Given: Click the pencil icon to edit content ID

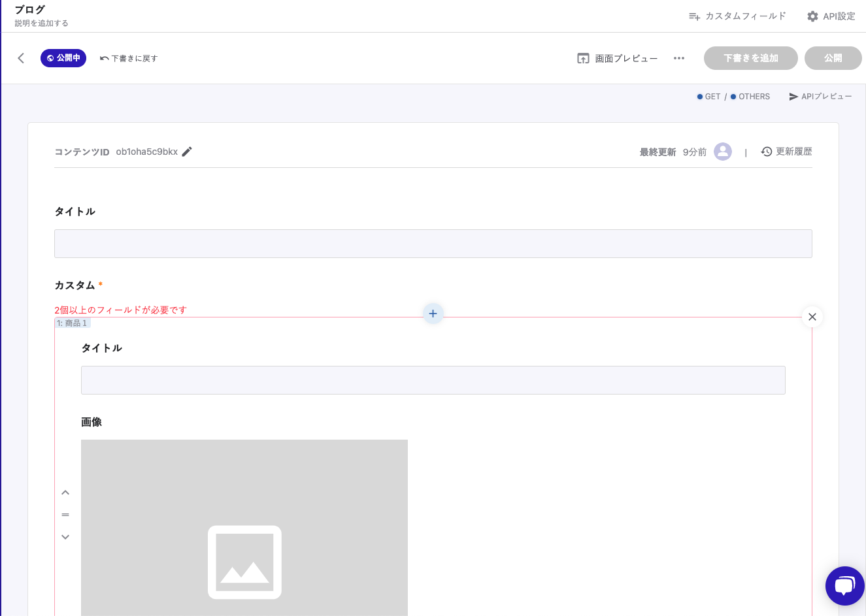Looking at the screenshot, I should [187, 152].
